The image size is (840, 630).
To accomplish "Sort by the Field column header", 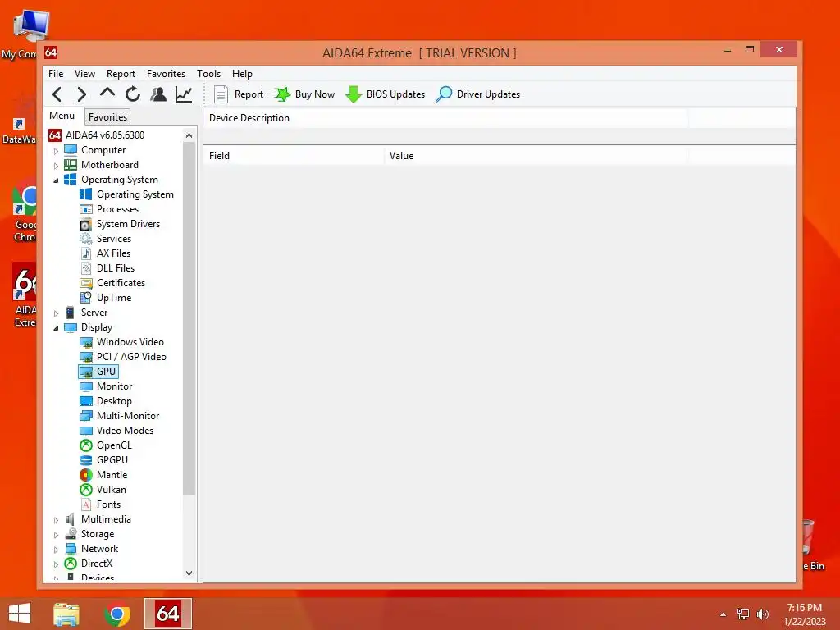I will pos(294,156).
